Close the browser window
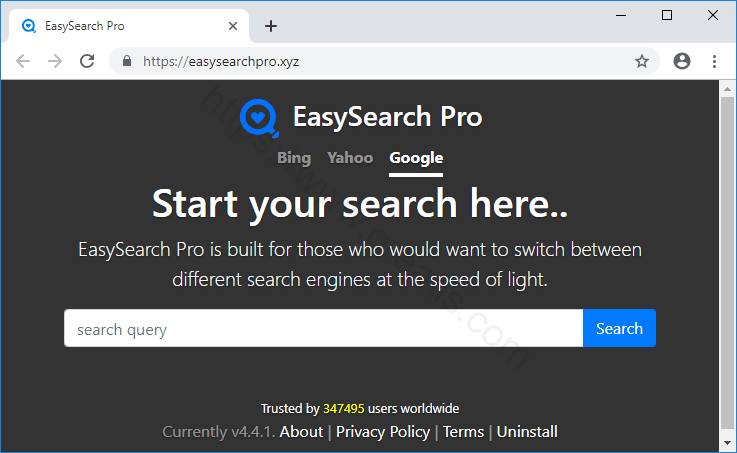The height and width of the screenshot is (453, 737). 713,16
